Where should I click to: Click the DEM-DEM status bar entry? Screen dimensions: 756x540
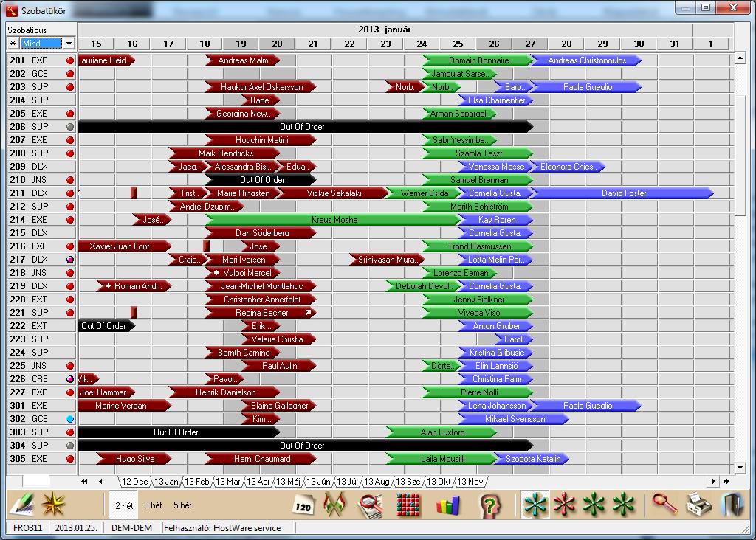coord(131,528)
